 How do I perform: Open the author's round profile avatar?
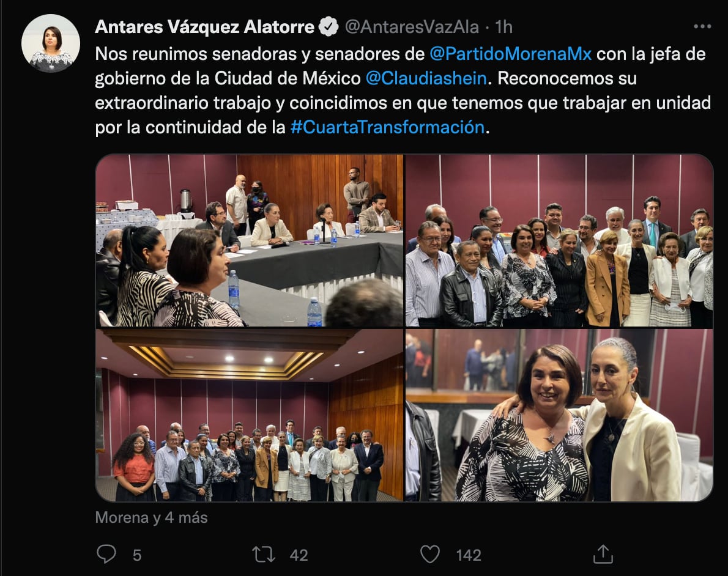pos(51,43)
